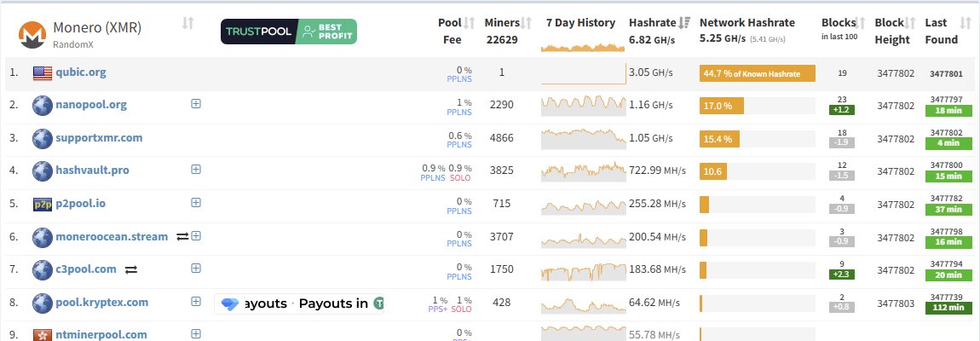Open the moneroocean.stream pool link
This screenshot has height=341, width=980.
tap(112, 236)
